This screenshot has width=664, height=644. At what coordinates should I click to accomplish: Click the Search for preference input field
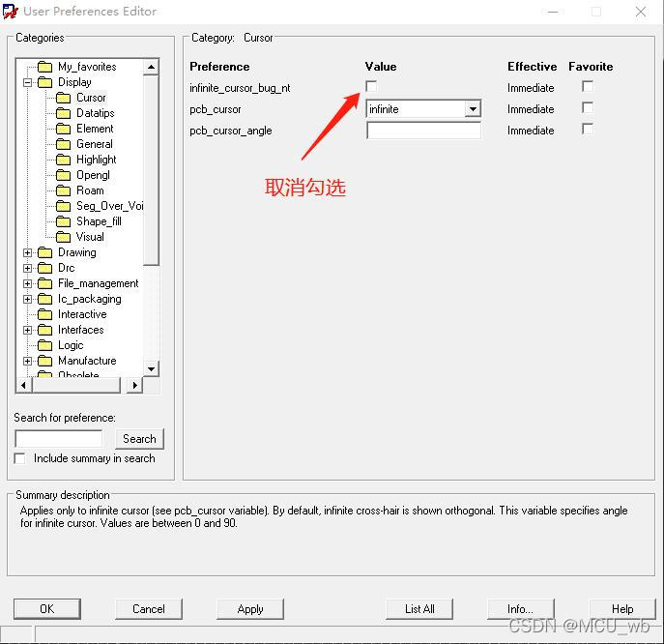pyautogui.click(x=58, y=438)
